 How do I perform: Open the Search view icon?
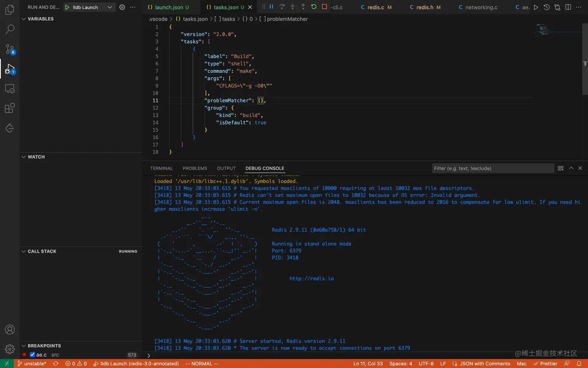(10, 29)
